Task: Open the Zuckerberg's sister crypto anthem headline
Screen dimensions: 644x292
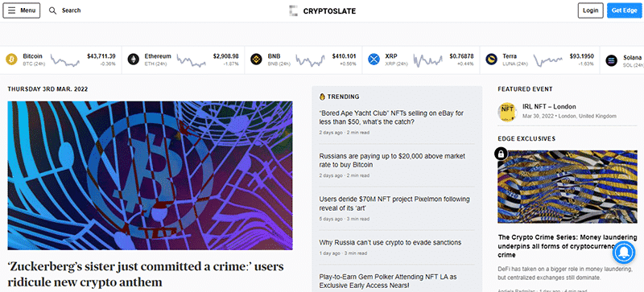Action: click(x=146, y=274)
